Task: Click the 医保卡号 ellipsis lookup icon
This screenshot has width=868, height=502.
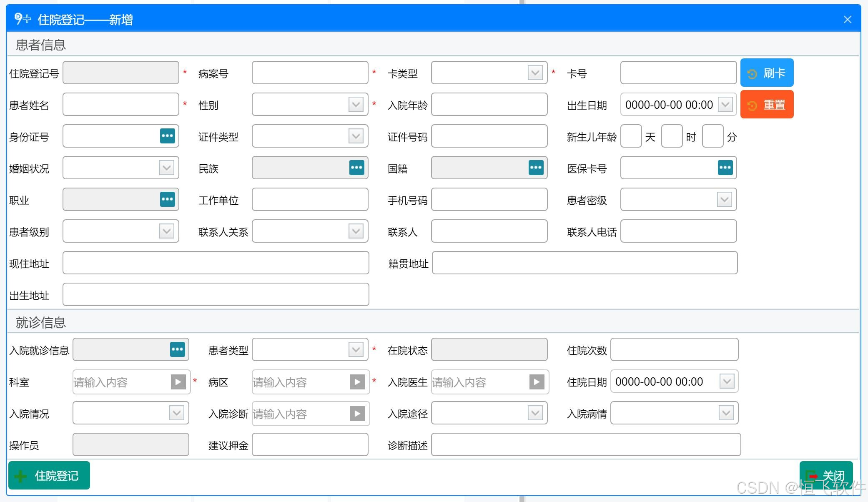Action: point(725,168)
